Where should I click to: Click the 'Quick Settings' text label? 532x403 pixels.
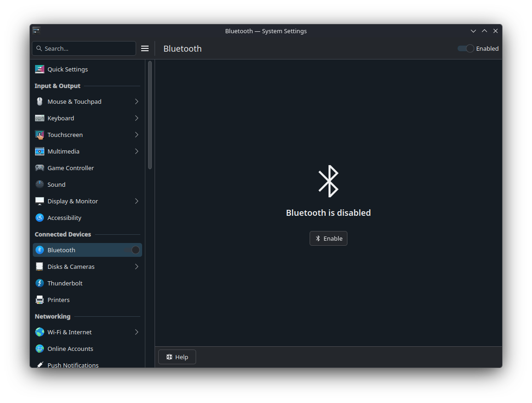click(67, 69)
